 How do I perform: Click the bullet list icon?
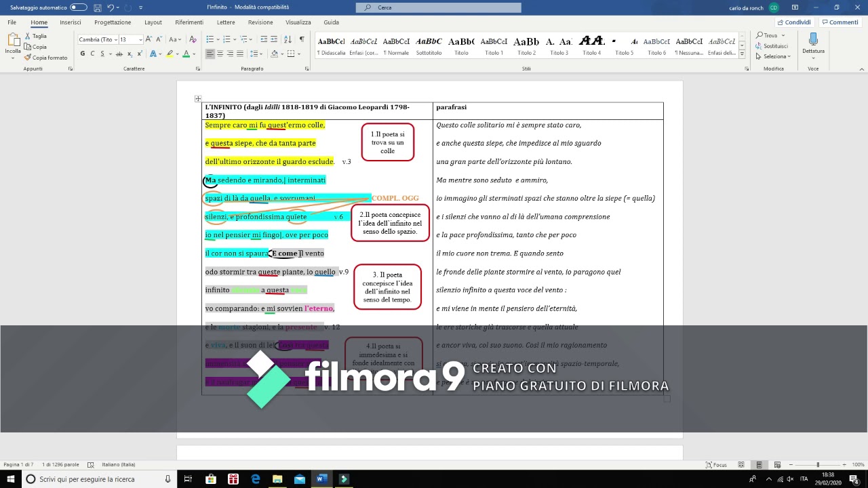210,39
